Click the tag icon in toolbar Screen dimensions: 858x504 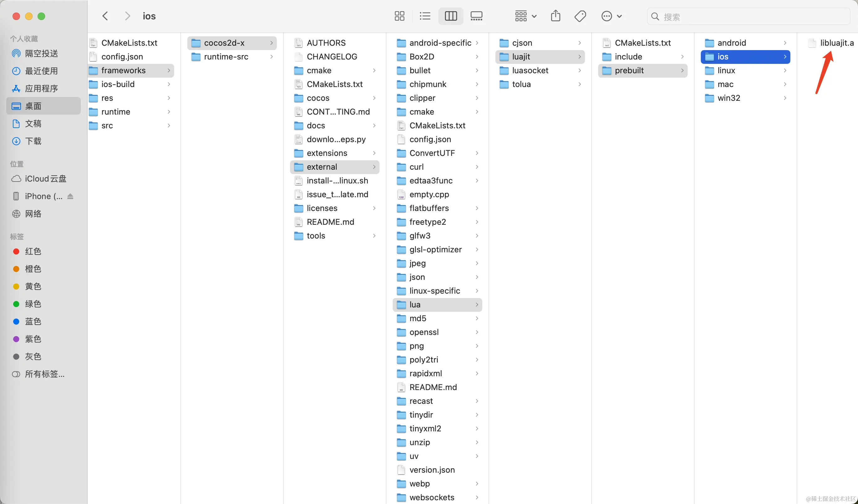click(x=580, y=16)
